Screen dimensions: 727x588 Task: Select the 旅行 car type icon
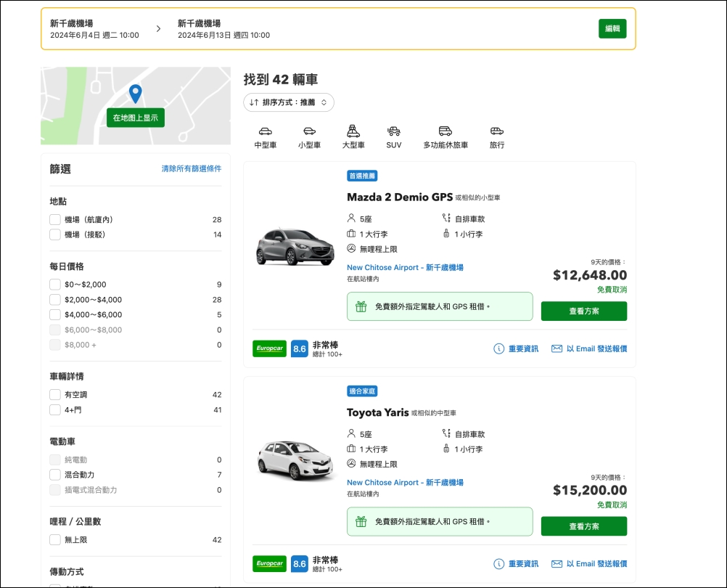(497, 131)
